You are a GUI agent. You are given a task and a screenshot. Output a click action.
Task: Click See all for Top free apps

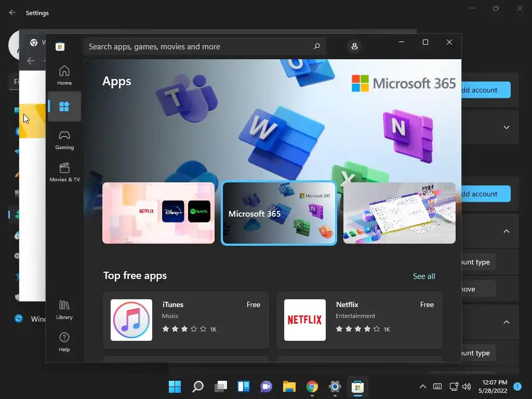point(424,276)
